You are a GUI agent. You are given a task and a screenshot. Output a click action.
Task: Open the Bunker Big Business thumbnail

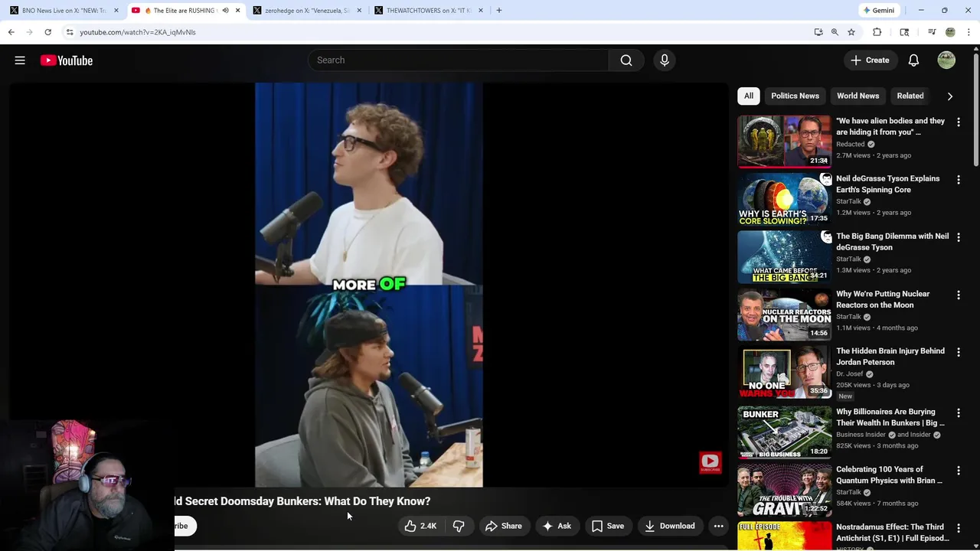(784, 432)
